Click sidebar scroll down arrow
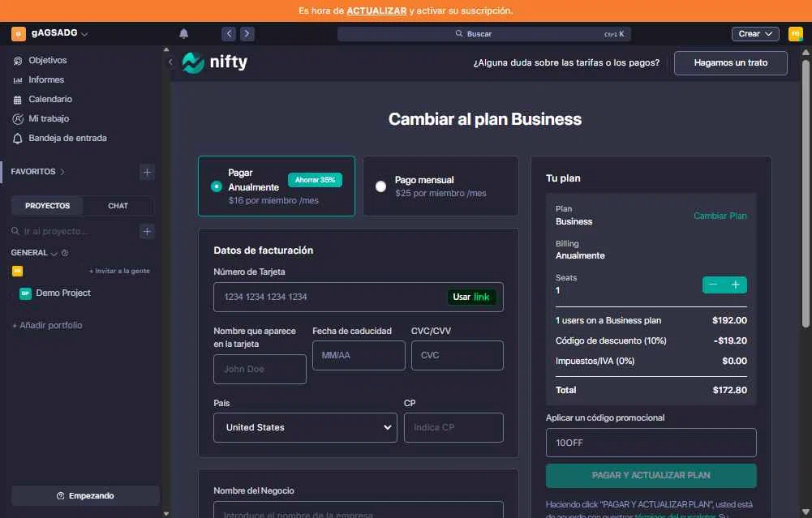 click(x=165, y=514)
